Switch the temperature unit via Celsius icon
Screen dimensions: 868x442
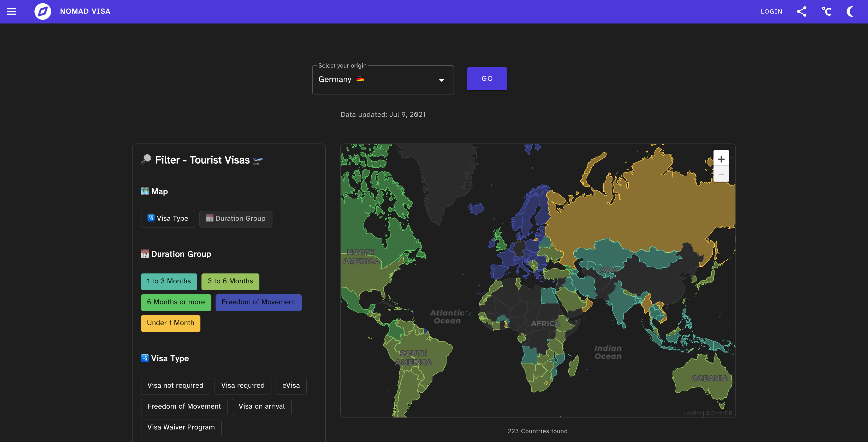coord(826,11)
